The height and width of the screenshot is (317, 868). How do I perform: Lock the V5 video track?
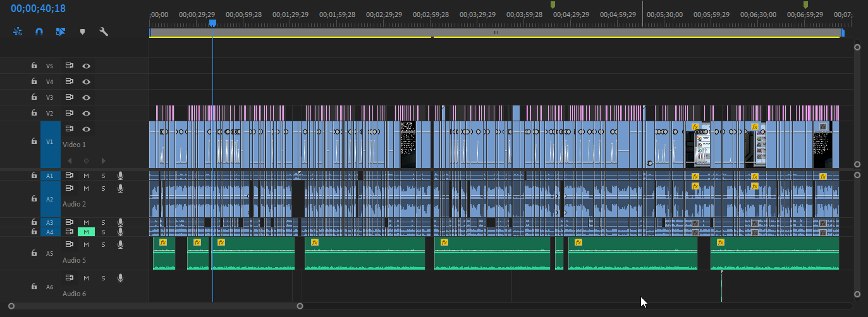click(x=34, y=66)
